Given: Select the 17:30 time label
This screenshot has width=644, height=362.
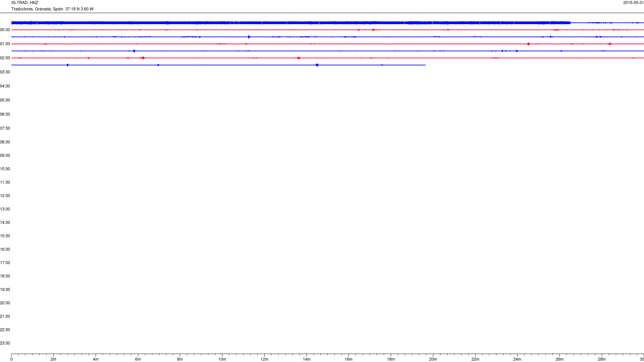Looking at the screenshot, I should (5, 263).
